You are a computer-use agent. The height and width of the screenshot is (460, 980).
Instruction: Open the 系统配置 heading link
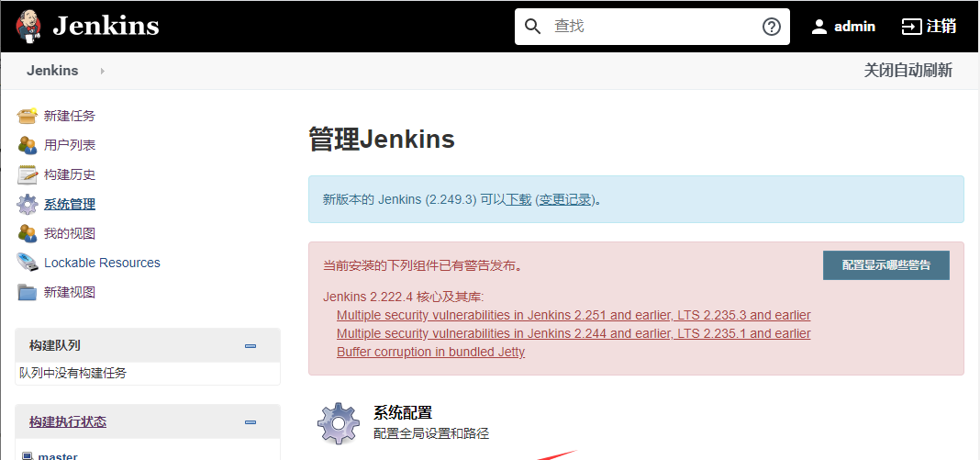403,412
